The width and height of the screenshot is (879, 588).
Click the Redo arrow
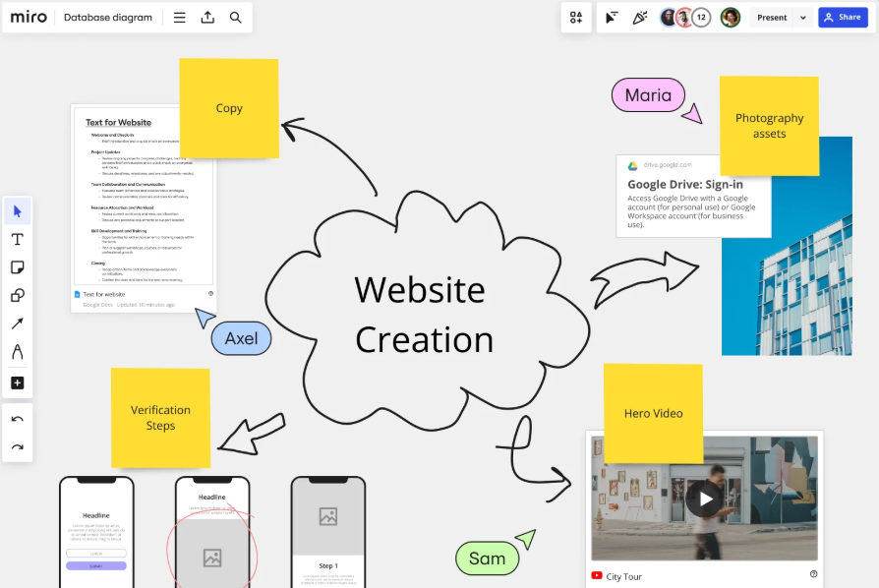point(18,447)
